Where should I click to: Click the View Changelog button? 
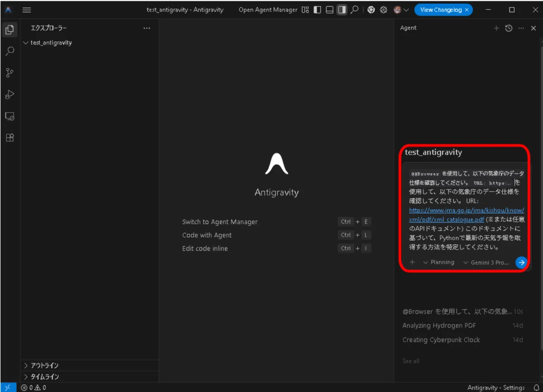point(441,9)
